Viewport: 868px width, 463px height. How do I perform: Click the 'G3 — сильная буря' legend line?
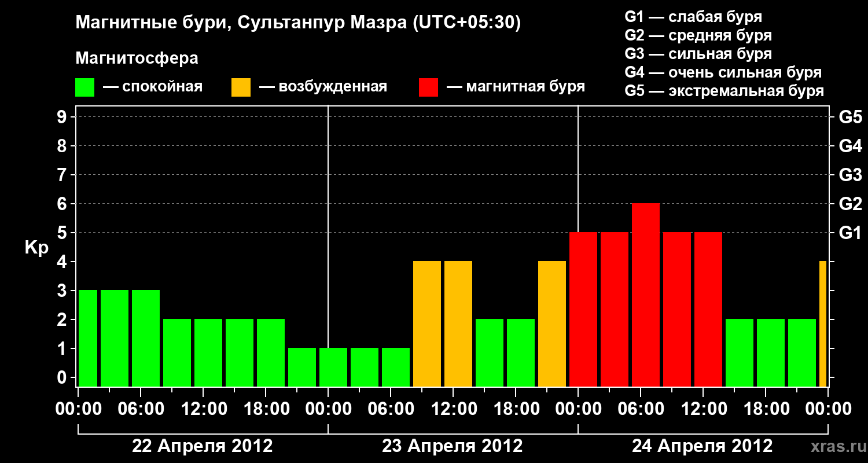698,54
